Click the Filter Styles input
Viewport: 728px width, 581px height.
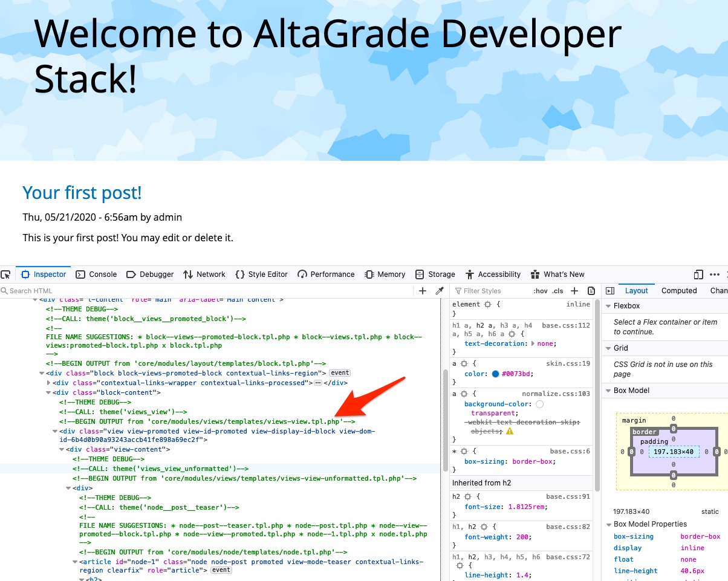[490, 291]
